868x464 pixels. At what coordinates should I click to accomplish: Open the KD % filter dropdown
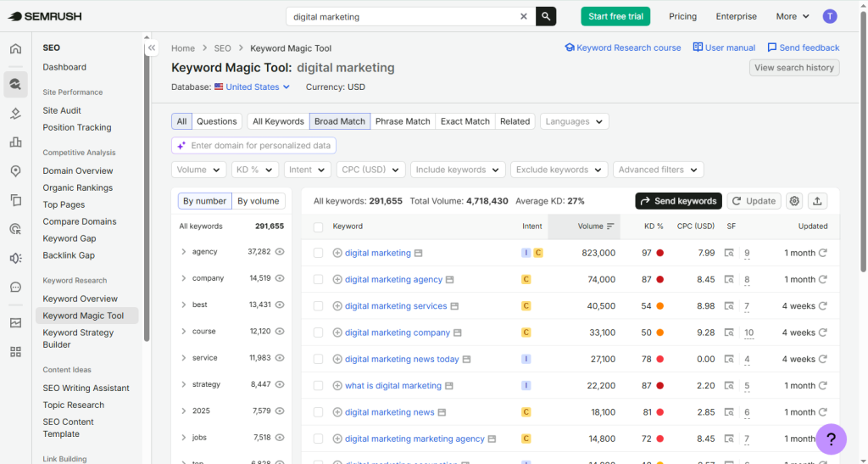point(254,170)
